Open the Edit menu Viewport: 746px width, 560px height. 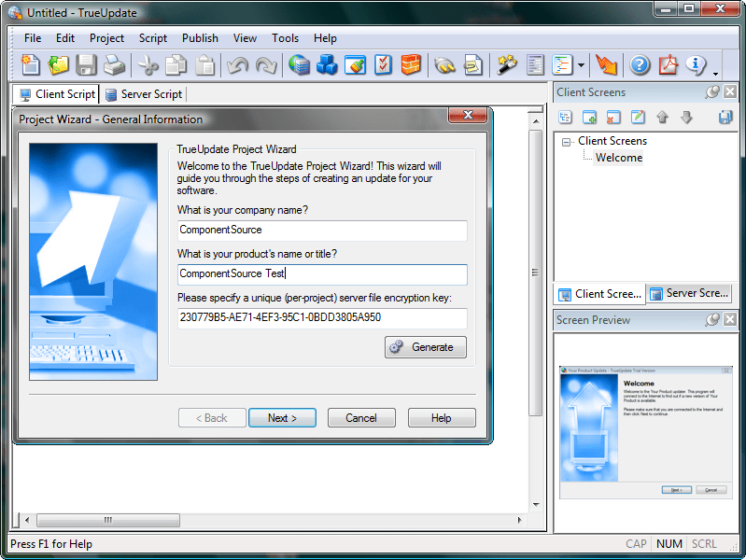tap(65, 38)
